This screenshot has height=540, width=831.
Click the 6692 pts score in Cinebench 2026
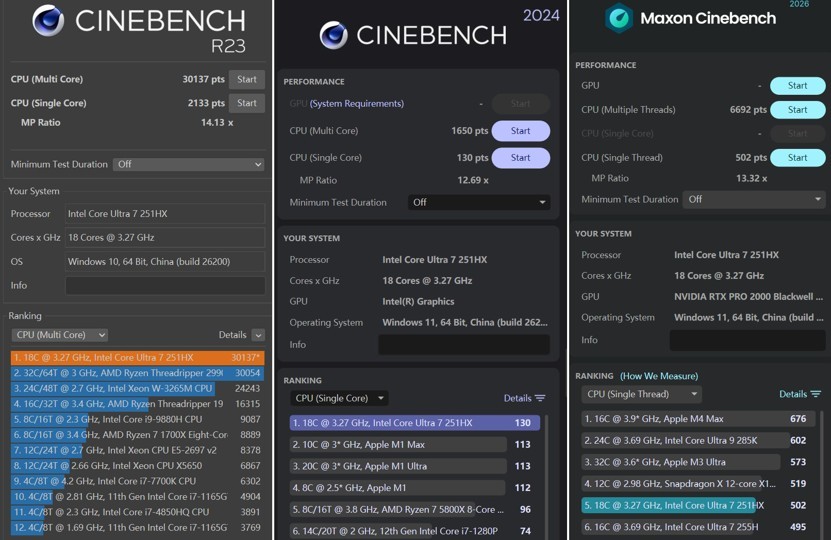click(748, 110)
